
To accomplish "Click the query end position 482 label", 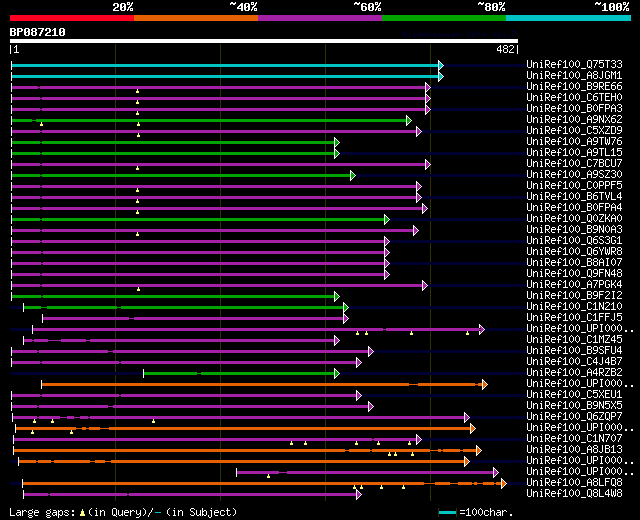I will click(x=505, y=49).
